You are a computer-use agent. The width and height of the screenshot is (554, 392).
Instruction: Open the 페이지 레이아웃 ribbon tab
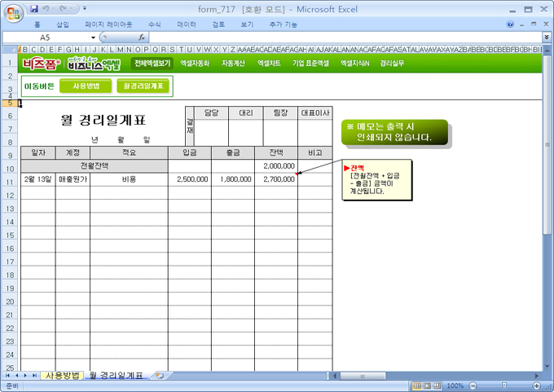pyautogui.click(x=108, y=24)
